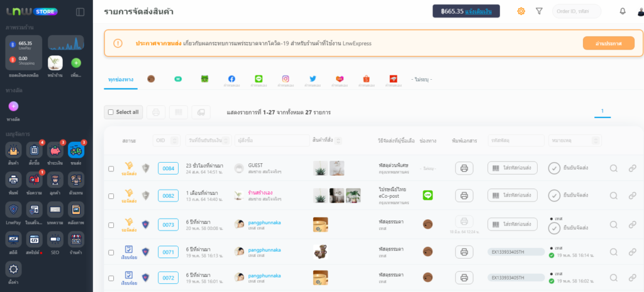644x292 pixels.
Task: Open the หมายเหตุ filter dropdown arrows
Action: pos(596,141)
